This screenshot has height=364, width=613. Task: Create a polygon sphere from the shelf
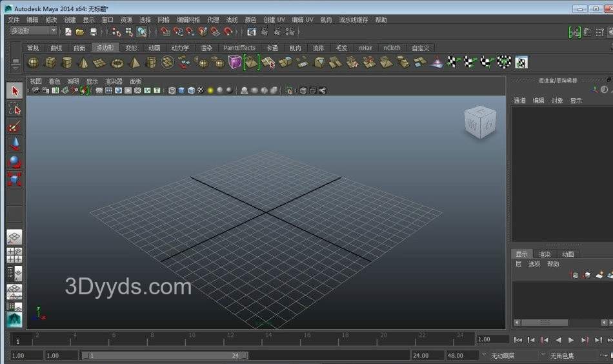coord(33,63)
